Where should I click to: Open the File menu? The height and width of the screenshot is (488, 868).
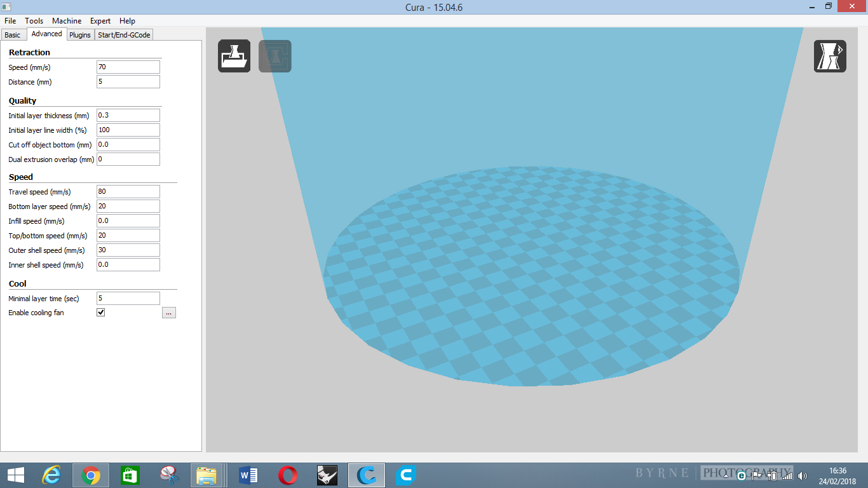(10, 21)
